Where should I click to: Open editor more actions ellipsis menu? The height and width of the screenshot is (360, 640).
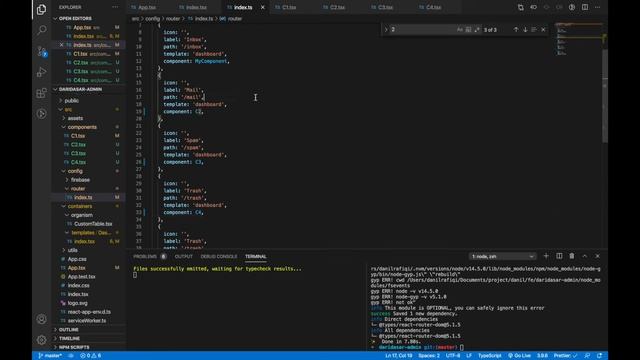(x=598, y=7)
